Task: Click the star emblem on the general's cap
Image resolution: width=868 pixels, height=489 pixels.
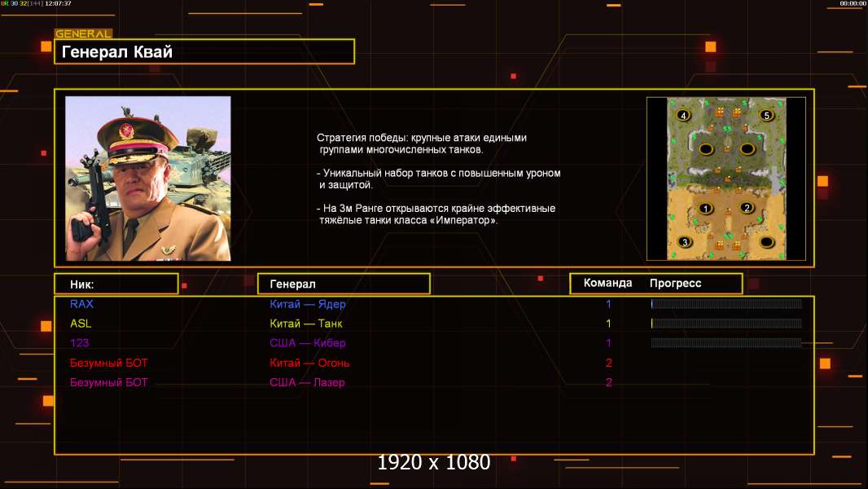Action: (127, 129)
